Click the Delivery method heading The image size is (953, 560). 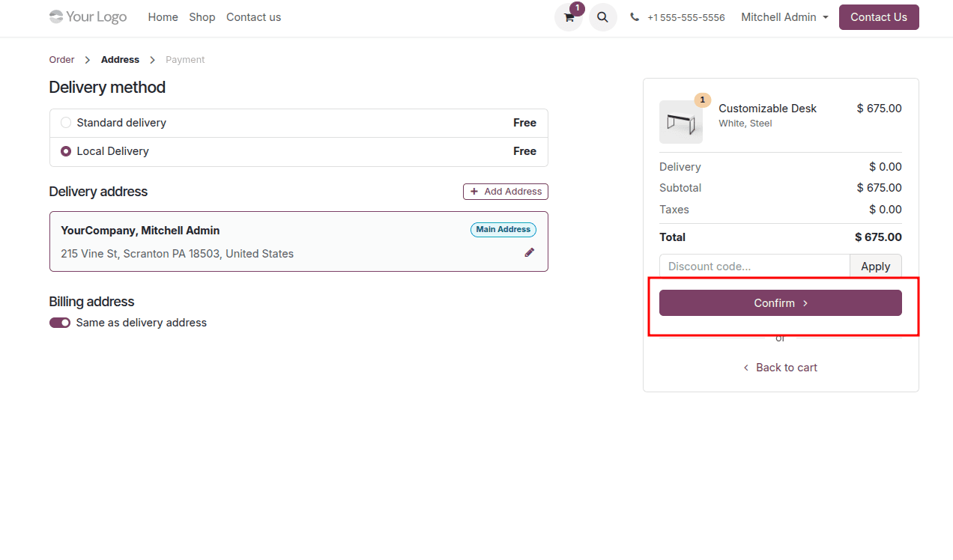(x=107, y=88)
